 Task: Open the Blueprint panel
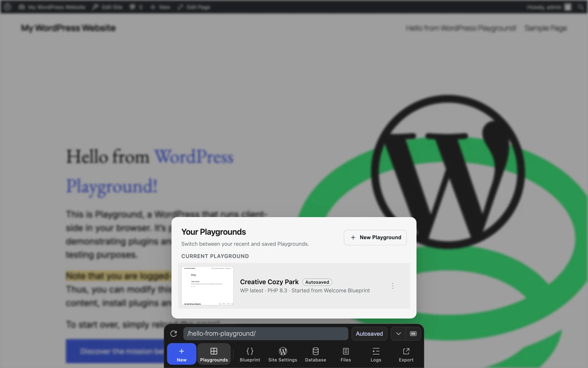point(250,354)
